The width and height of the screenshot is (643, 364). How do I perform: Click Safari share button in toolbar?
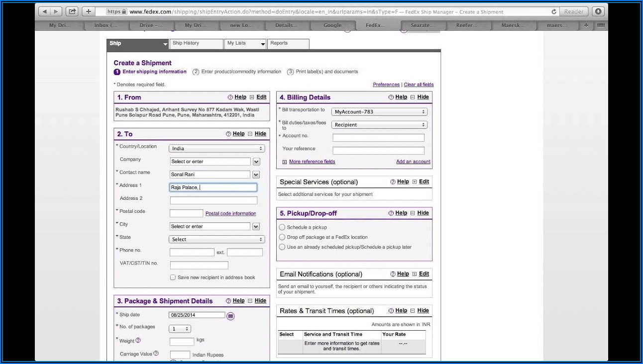pos(72,11)
